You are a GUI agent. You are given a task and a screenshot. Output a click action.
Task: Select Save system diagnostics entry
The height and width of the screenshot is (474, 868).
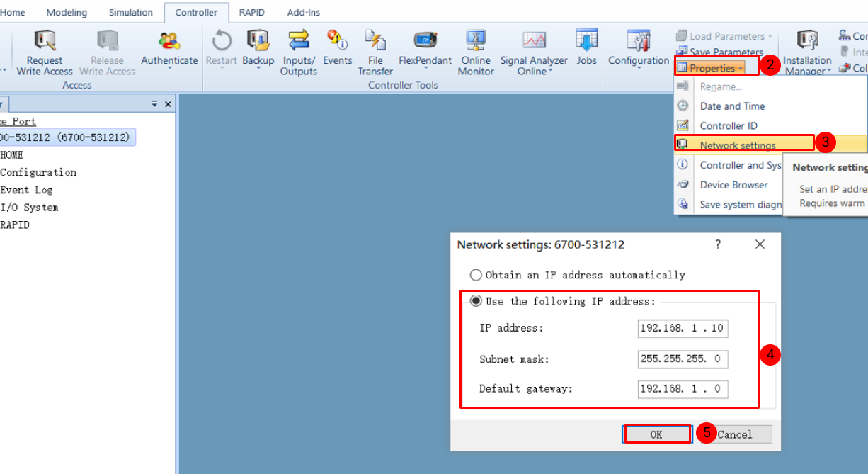(741, 205)
